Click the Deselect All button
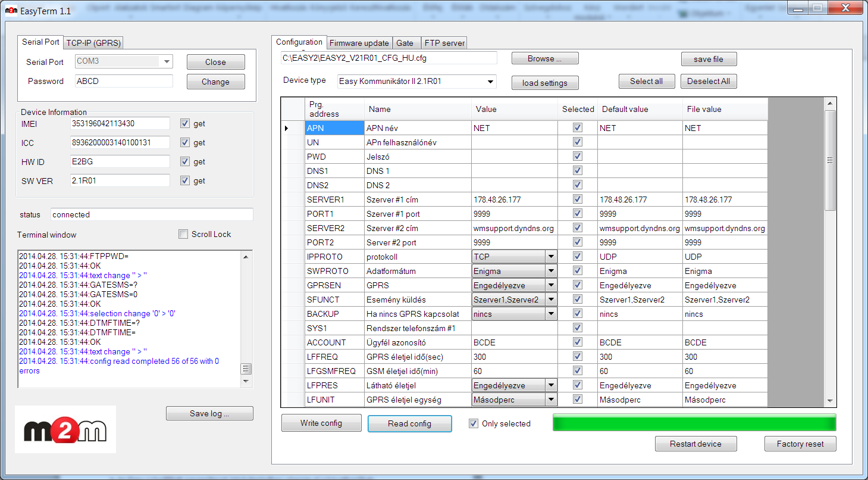Screen dimensions: 868x480 (x=709, y=81)
